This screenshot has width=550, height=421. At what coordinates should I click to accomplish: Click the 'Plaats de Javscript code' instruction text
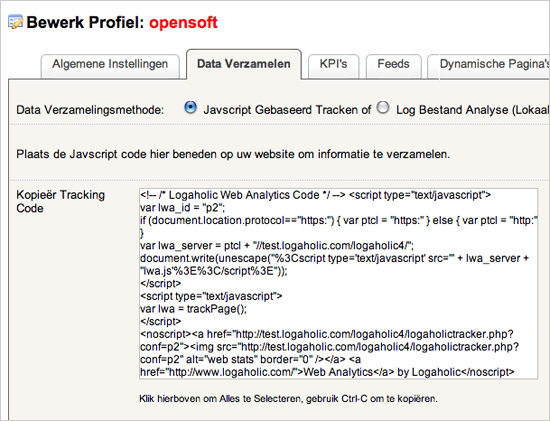233,154
